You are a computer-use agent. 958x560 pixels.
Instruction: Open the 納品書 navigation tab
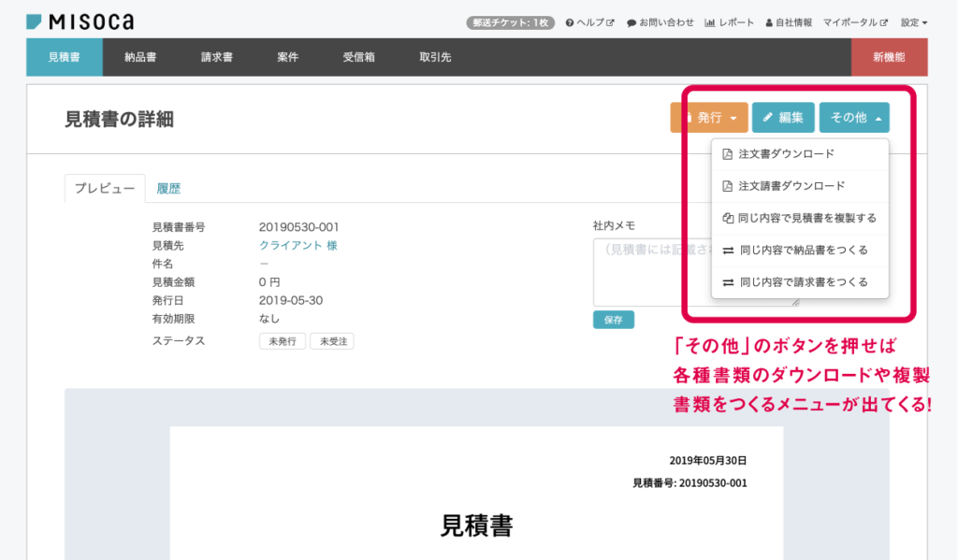click(x=140, y=57)
